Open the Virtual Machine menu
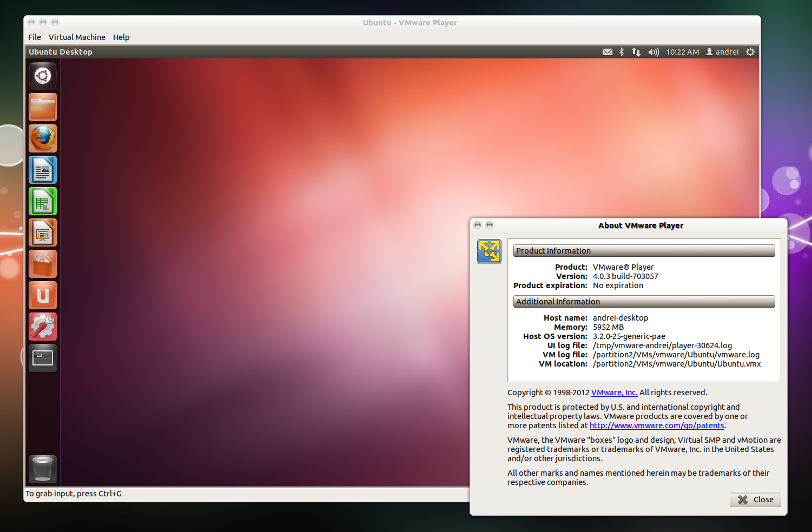 click(x=77, y=37)
